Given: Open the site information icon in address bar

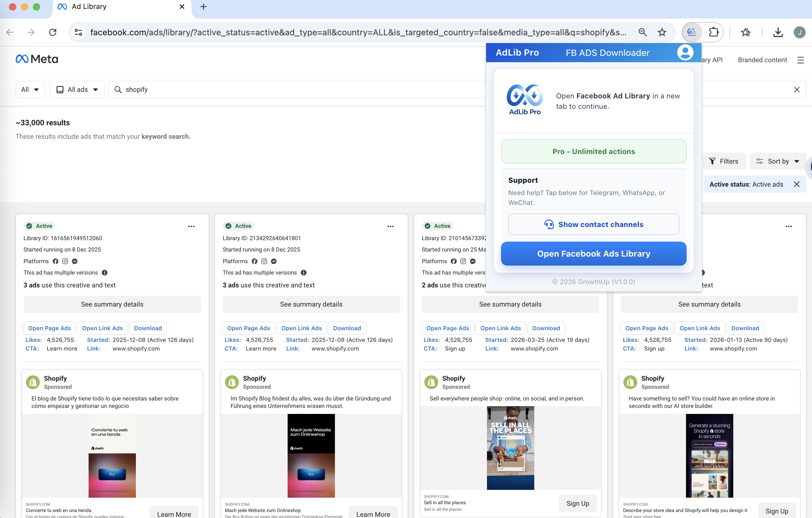Looking at the screenshot, I should coord(78,32).
